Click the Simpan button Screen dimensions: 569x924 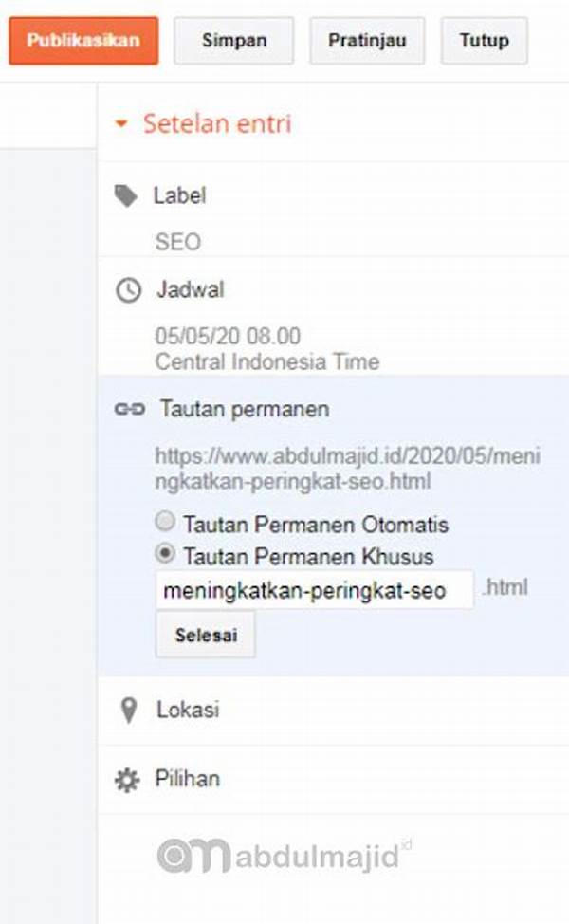coord(234,41)
